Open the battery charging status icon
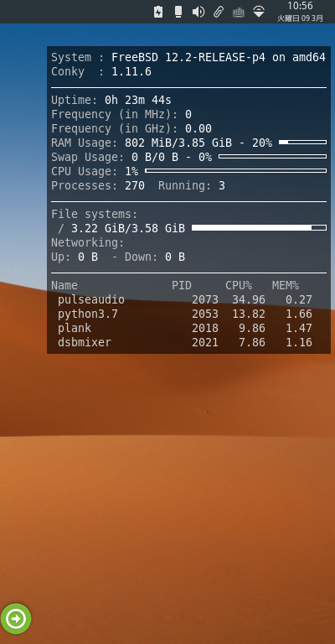This screenshot has width=335, height=644. coord(158,12)
